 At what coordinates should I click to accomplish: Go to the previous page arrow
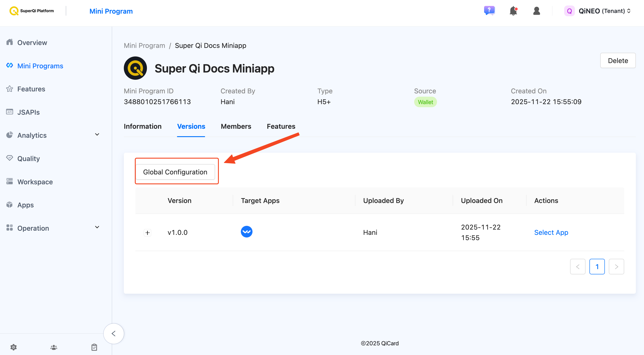(578, 266)
